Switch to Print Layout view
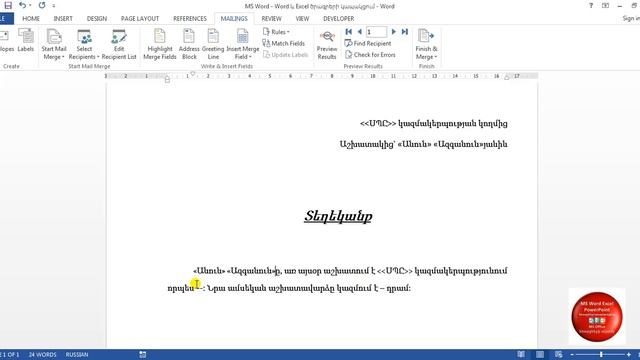 (x=540, y=355)
